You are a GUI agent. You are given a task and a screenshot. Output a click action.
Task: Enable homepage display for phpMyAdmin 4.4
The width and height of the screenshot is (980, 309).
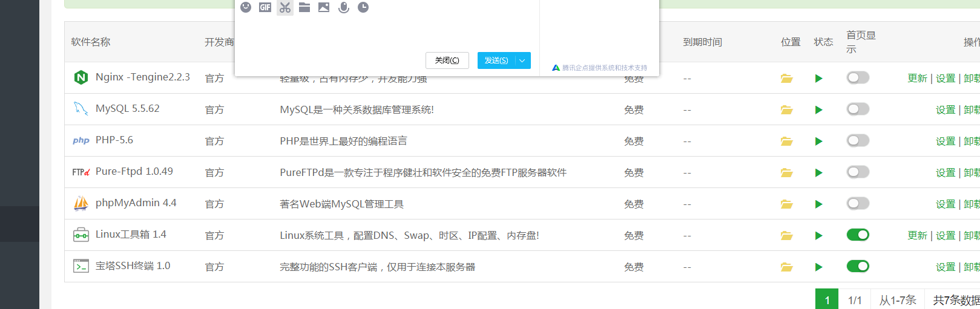858,203
